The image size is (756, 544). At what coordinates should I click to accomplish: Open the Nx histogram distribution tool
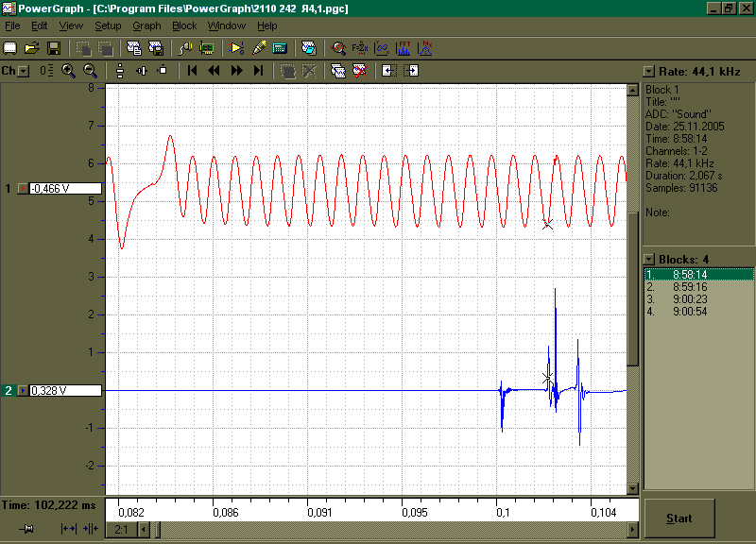click(424, 48)
